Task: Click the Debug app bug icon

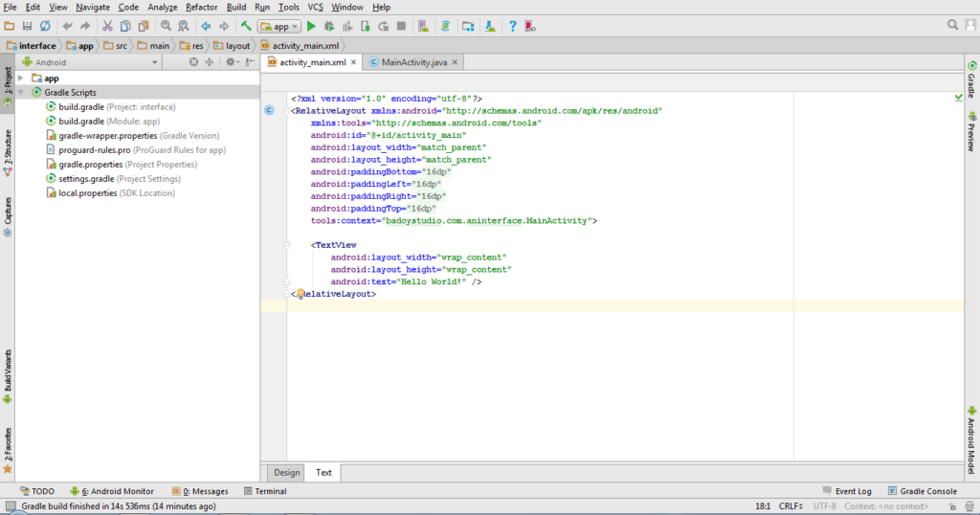Action: [329, 26]
